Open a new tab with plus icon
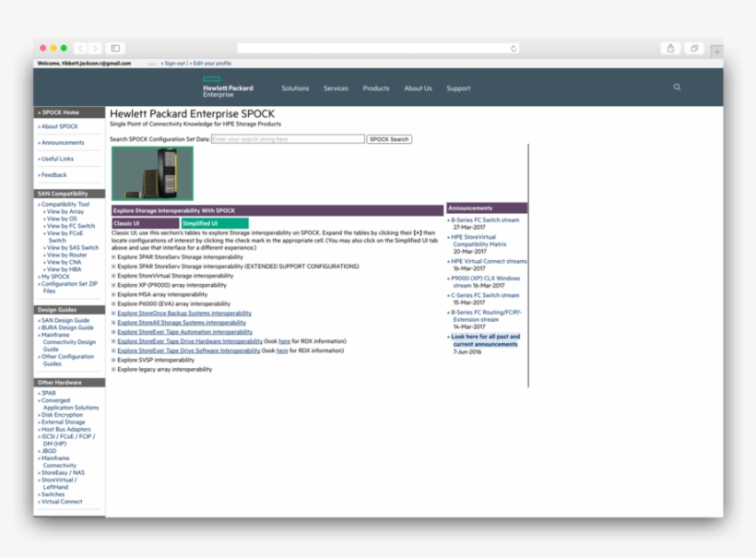This screenshot has height=558, width=756. 717,52
